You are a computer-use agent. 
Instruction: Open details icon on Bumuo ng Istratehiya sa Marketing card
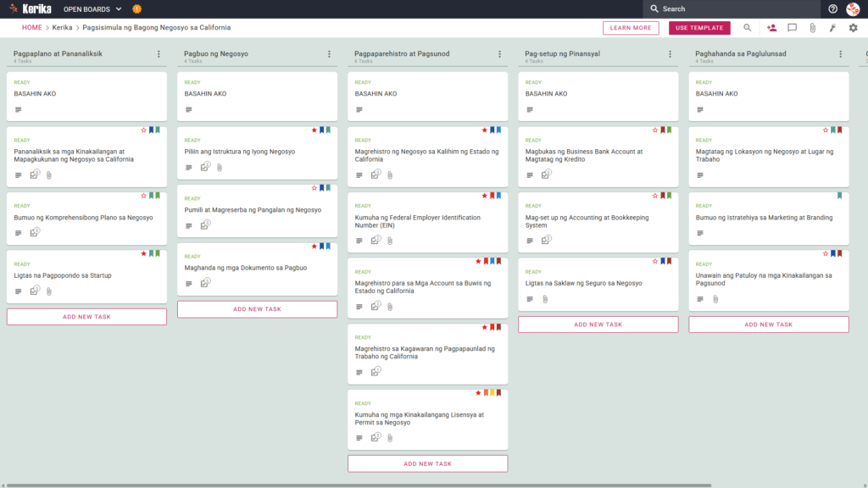pos(700,233)
